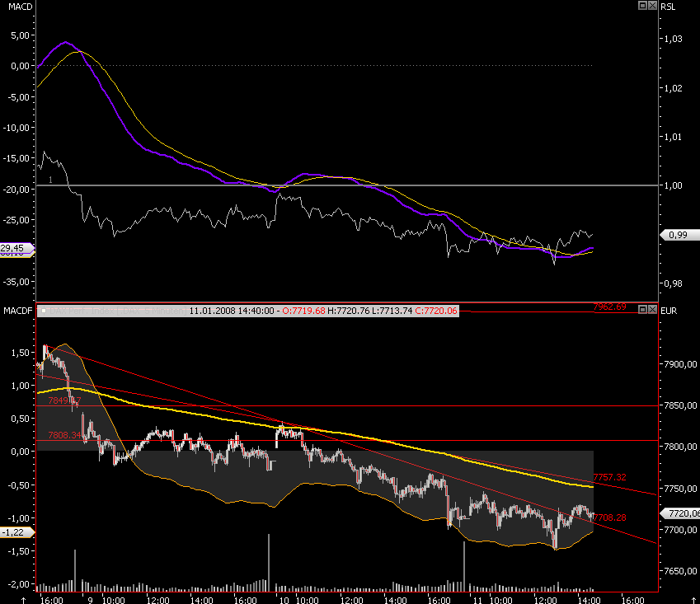The width and height of the screenshot is (700, 604).
Task: Click the 1,50 MACDF axis value
Action: click(20, 353)
